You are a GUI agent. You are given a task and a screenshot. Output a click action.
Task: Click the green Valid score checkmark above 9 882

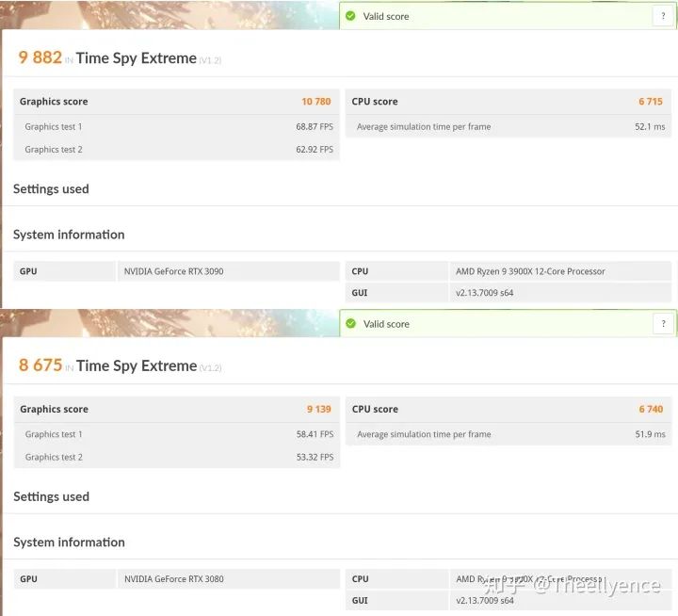tap(351, 16)
